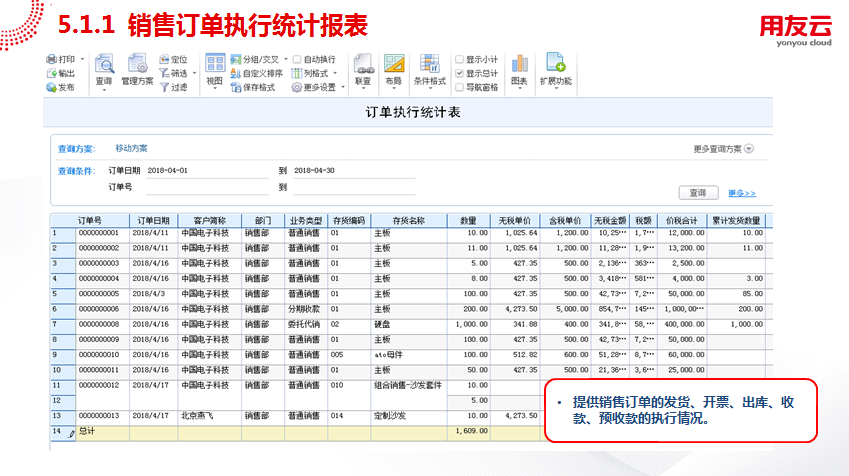849x476 pixels.
Task: Click the 更多>> link
Action: coord(741,192)
